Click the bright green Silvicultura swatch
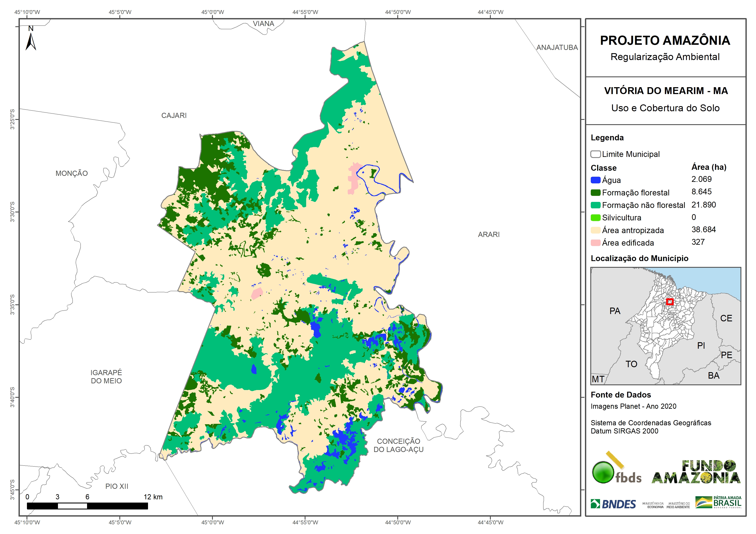This screenshot has width=756, height=534. point(595,218)
